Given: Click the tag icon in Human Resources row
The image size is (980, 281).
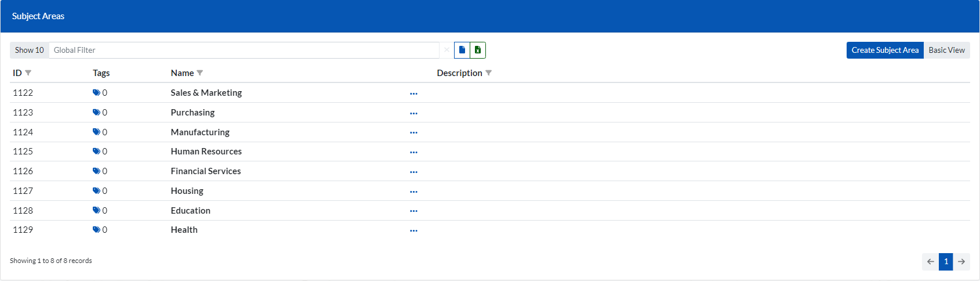Looking at the screenshot, I should (96, 152).
